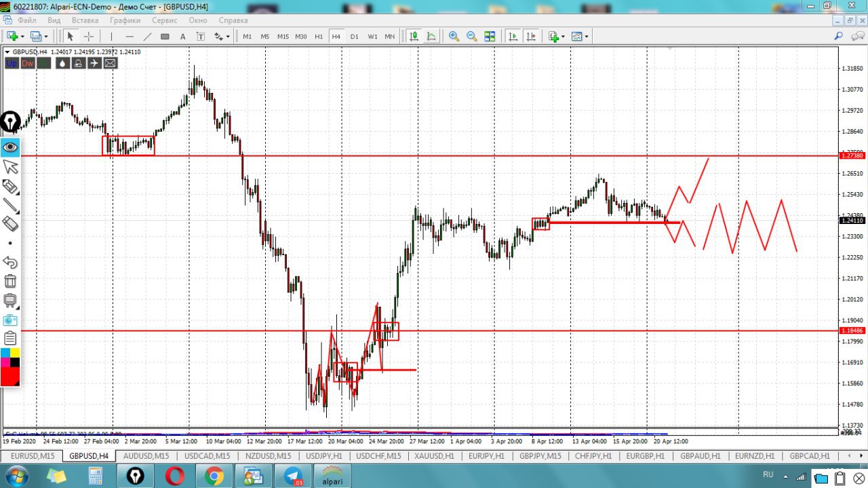
Task: Click the bell alert button on chart
Action: click(78, 63)
